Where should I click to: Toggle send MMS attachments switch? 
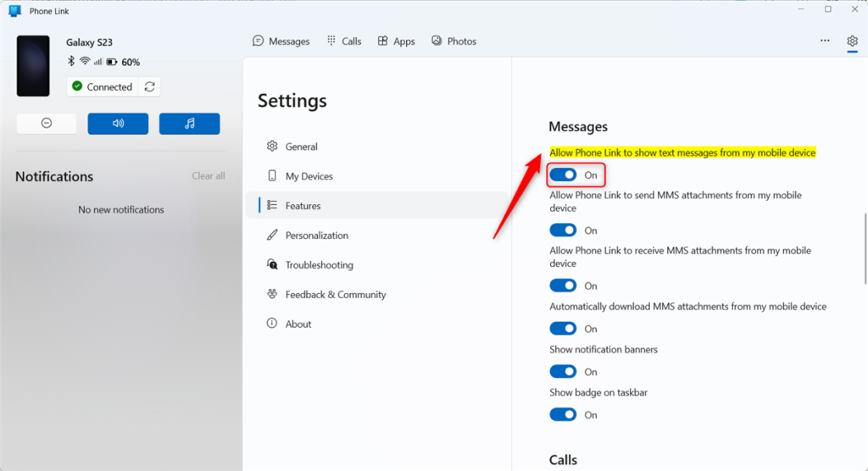coord(563,230)
